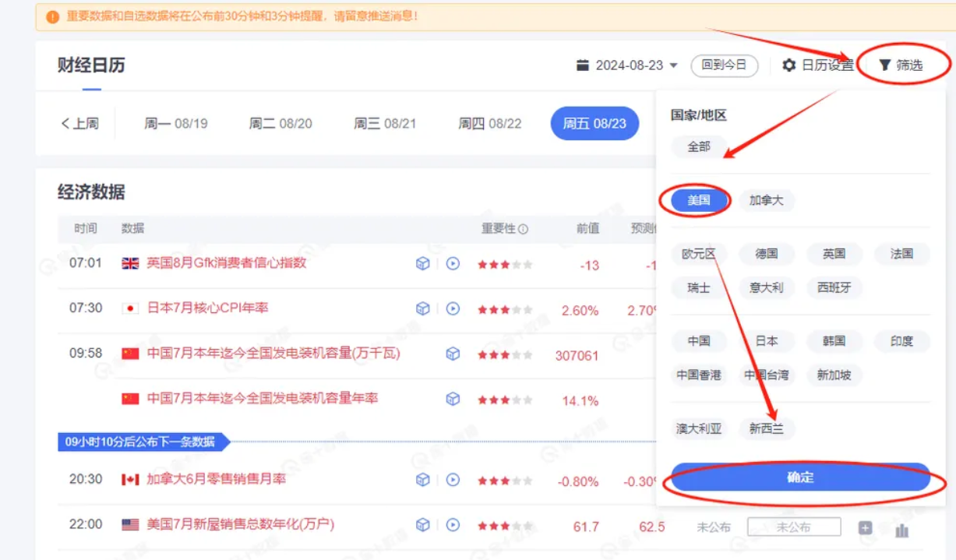The width and height of the screenshot is (956, 560).
Task: Switch to the 周五 08/23 tab
Action: pyautogui.click(x=594, y=123)
